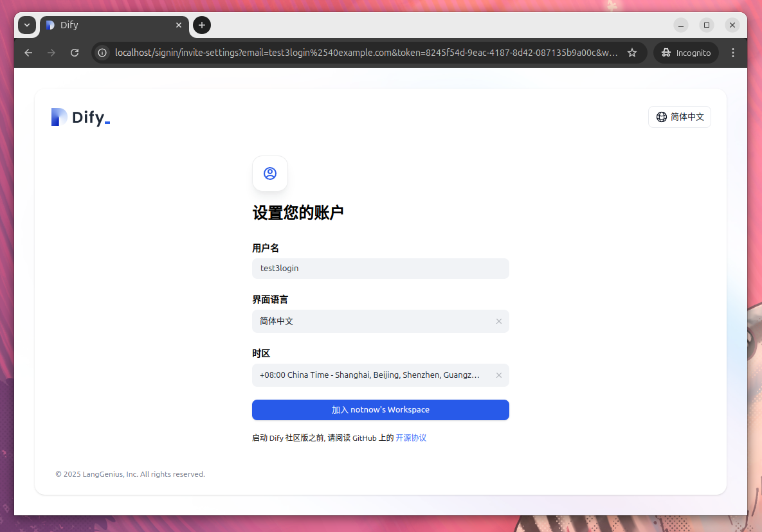
Task: Bookmark the page using the star icon
Action: click(x=632, y=53)
